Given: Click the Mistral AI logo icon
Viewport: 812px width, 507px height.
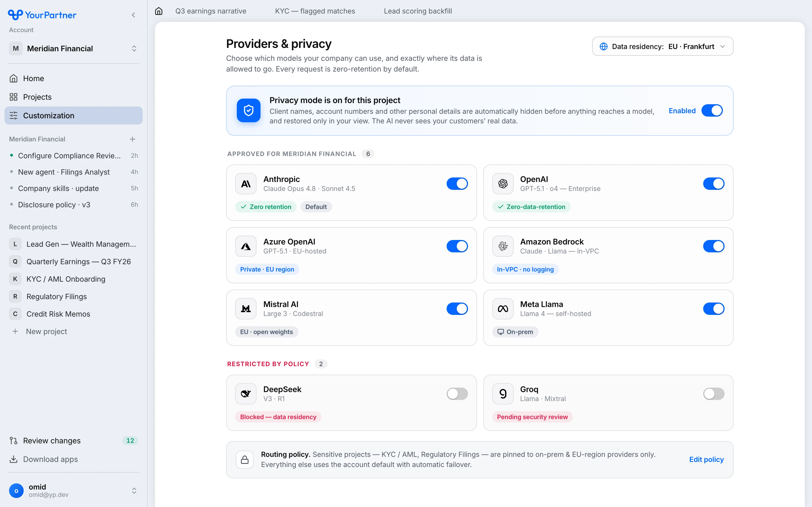Looking at the screenshot, I should 246,309.
